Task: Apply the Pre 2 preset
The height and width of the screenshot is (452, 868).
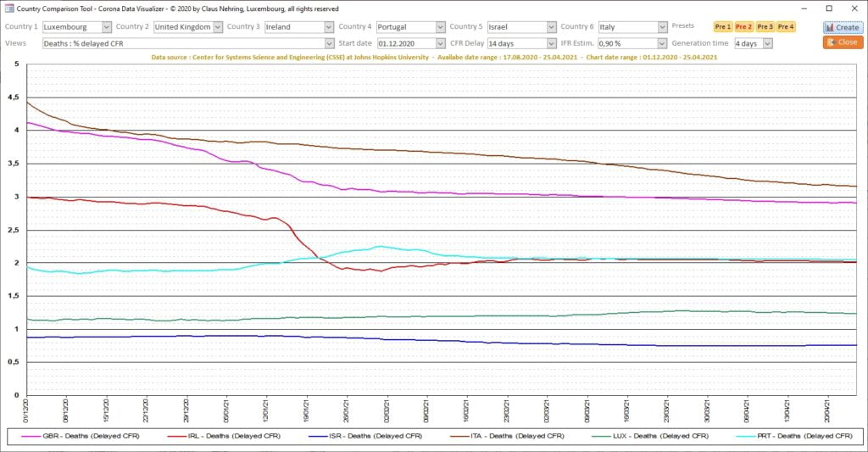Action: pos(743,27)
